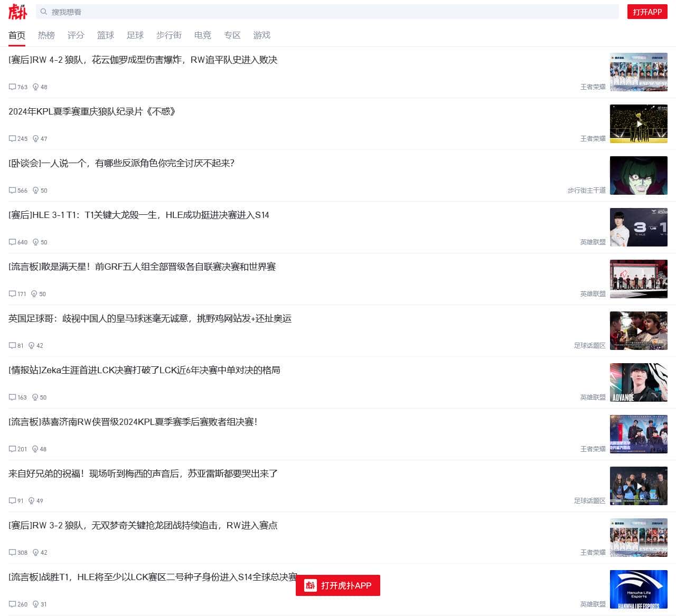Viewport: 676px width, 616px height.
Task: Switch to the 步行街 tab
Action: pos(169,35)
